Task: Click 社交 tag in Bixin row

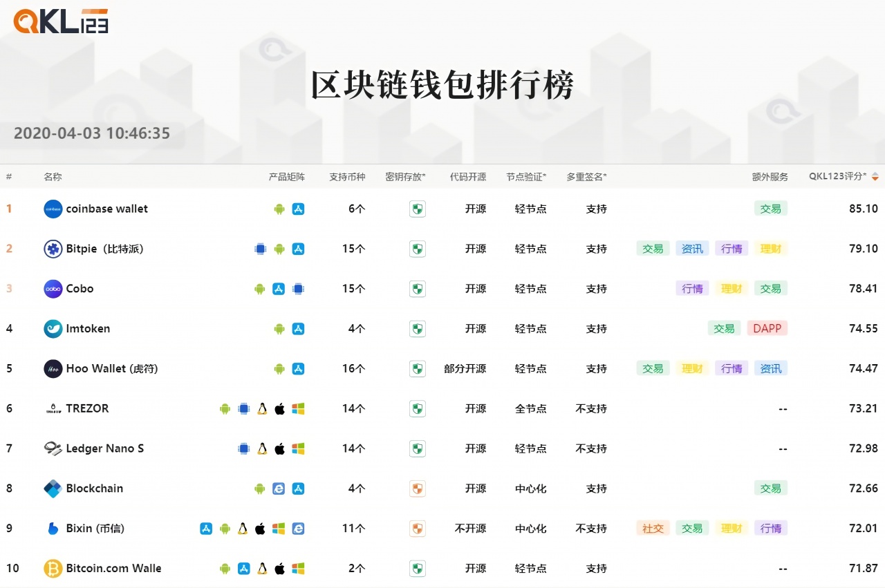Action: [x=653, y=529]
